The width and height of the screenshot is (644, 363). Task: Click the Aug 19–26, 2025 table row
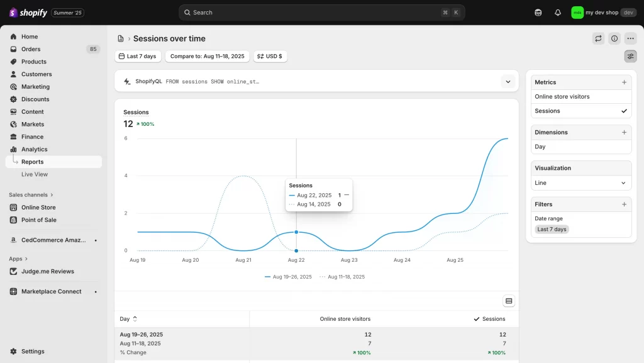click(x=316, y=335)
